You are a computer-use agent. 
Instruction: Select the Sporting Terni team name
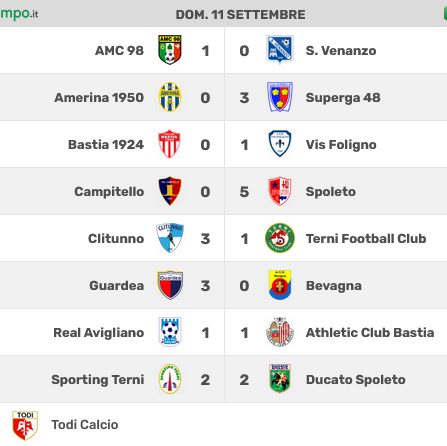pyautogui.click(x=98, y=379)
